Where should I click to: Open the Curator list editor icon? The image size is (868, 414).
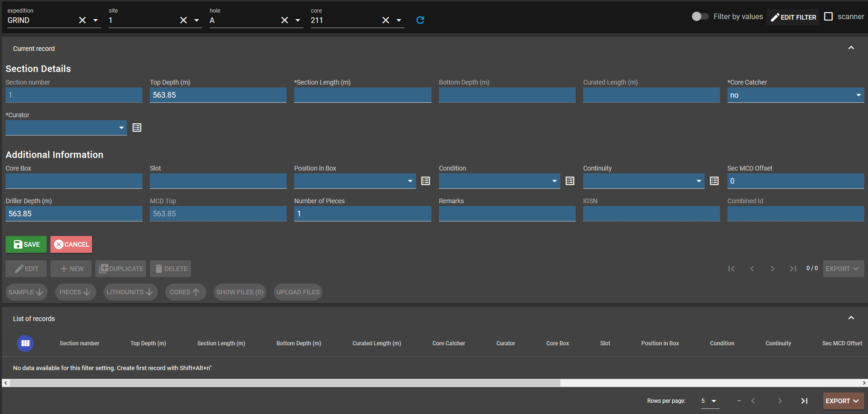[x=137, y=128]
